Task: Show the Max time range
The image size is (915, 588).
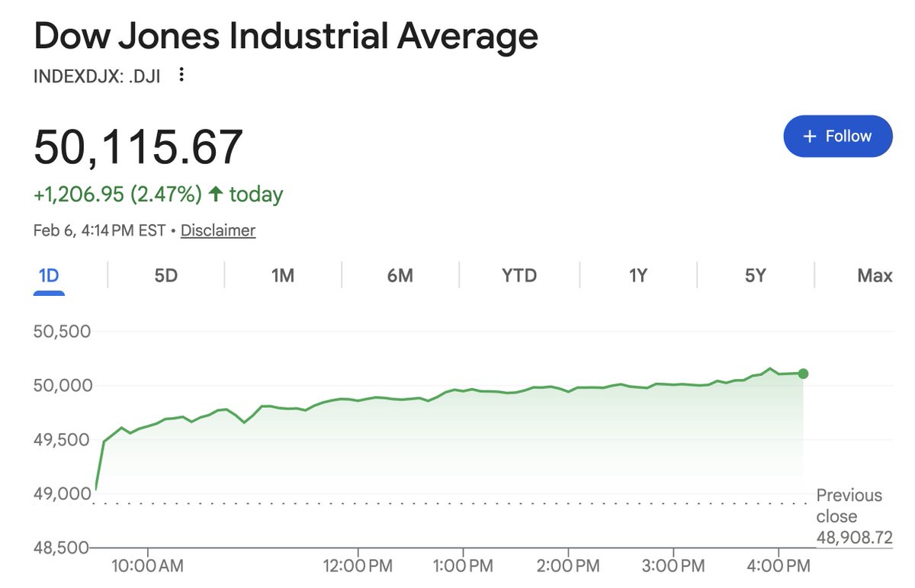Action: 875,275
